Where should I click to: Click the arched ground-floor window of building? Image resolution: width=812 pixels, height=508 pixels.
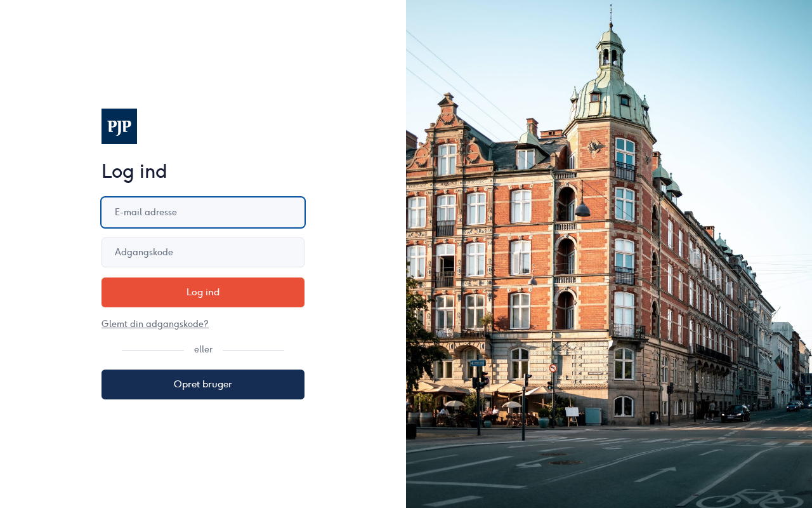[x=624, y=406]
